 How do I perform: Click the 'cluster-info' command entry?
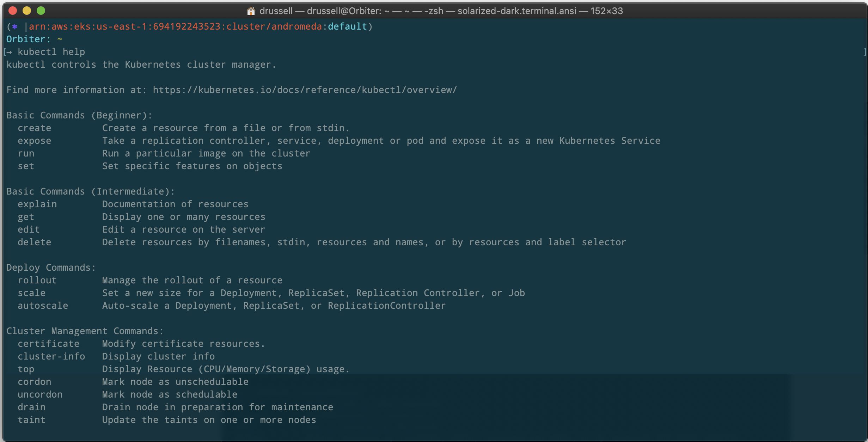(x=51, y=357)
